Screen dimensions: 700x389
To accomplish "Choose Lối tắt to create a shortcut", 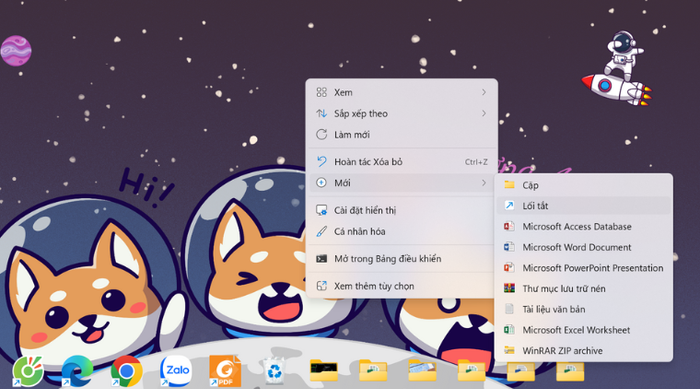I will [x=583, y=205].
